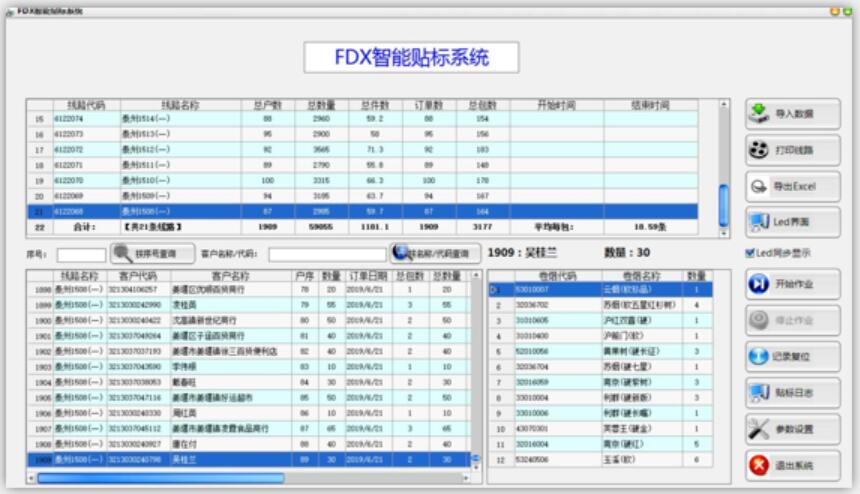Screen dimensions: 860x494
Task: Select route row 18 with code 6122071
Action: pos(363,164)
